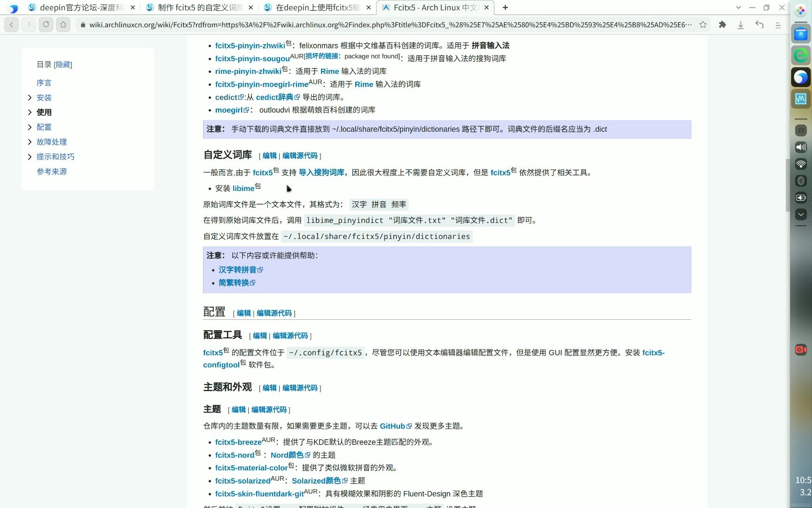Click the vertical page scrollbar thumb

[x=788, y=185]
